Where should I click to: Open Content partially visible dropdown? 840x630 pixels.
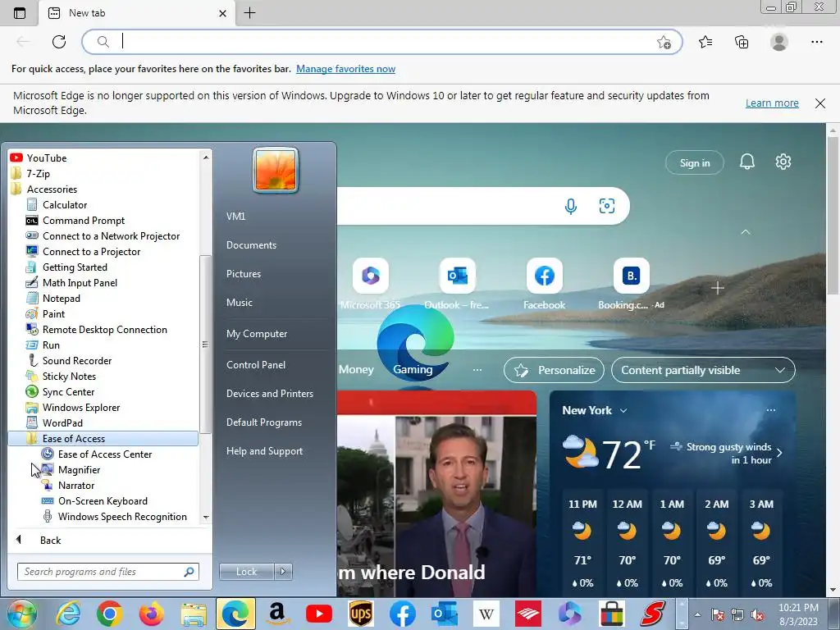[703, 370]
